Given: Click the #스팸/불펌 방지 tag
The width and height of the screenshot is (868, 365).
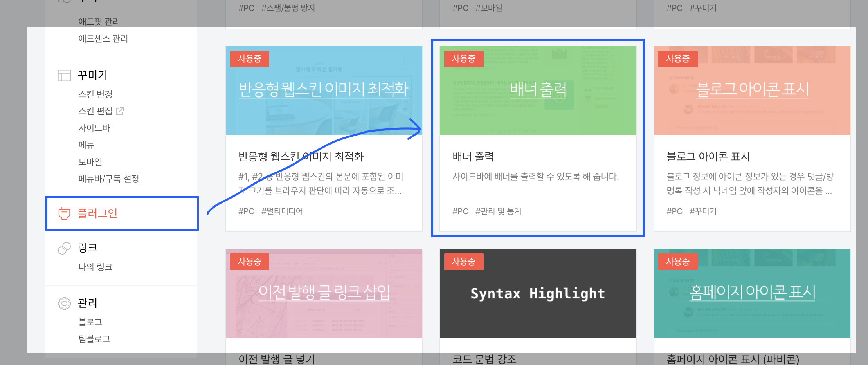Looking at the screenshot, I should pyautogui.click(x=288, y=8).
